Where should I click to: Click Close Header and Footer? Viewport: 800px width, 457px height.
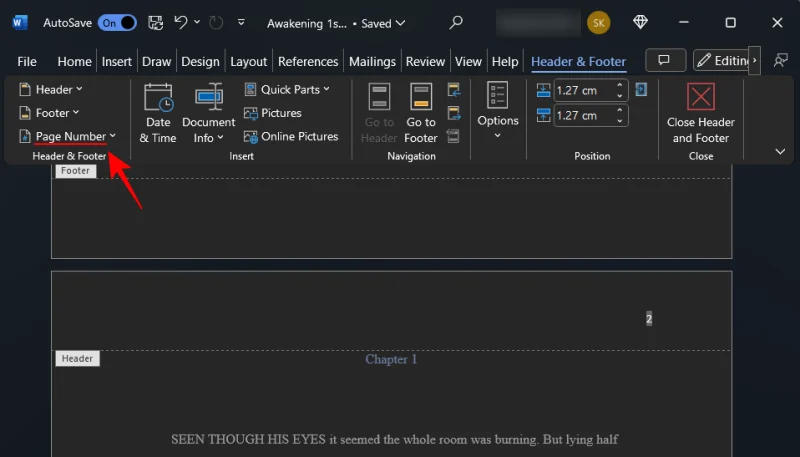coord(700,114)
